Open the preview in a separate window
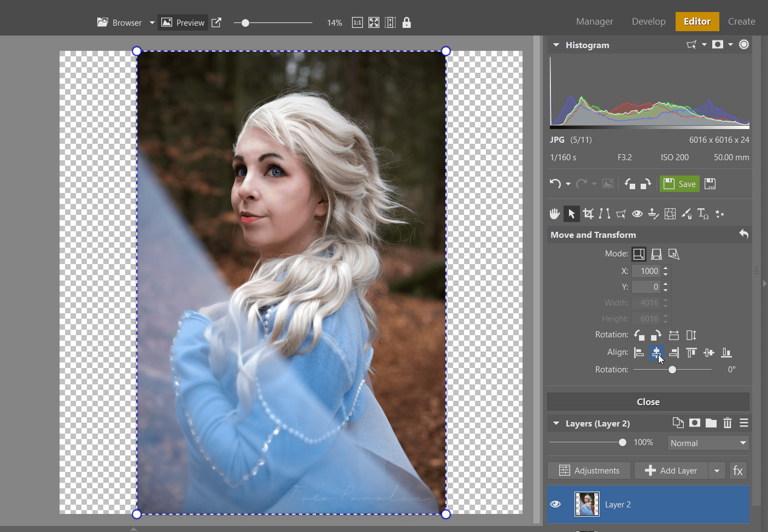The width and height of the screenshot is (768, 532). point(216,22)
